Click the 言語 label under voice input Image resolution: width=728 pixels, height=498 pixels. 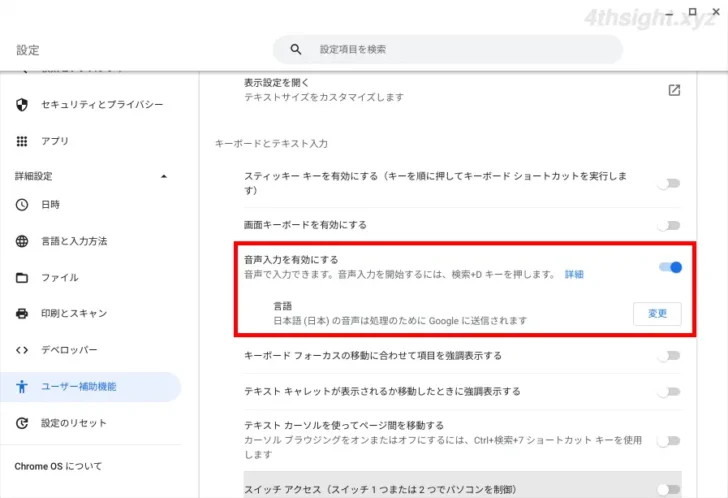[x=282, y=306]
